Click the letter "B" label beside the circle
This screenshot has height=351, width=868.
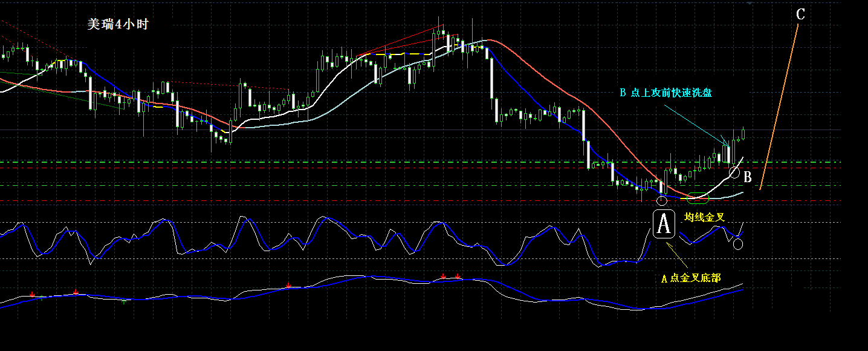point(747,177)
